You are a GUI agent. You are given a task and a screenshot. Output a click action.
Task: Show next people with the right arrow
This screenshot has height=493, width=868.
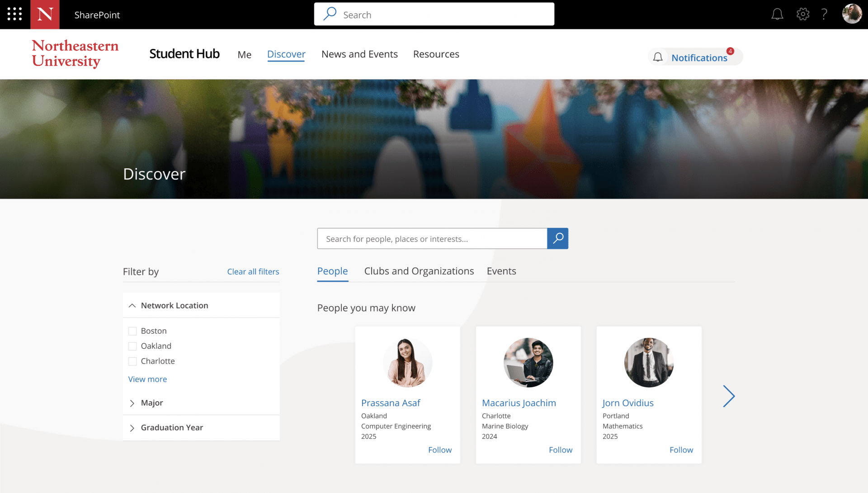click(728, 396)
